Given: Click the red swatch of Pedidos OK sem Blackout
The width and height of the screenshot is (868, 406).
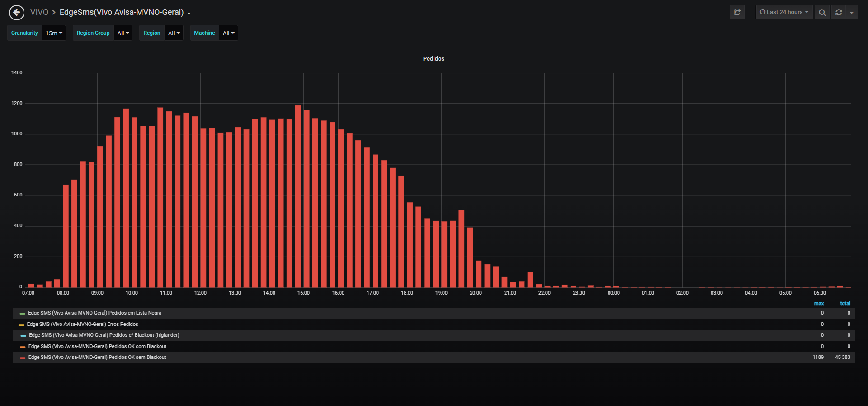Looking at the screenshot, I should tap(23, 358).
